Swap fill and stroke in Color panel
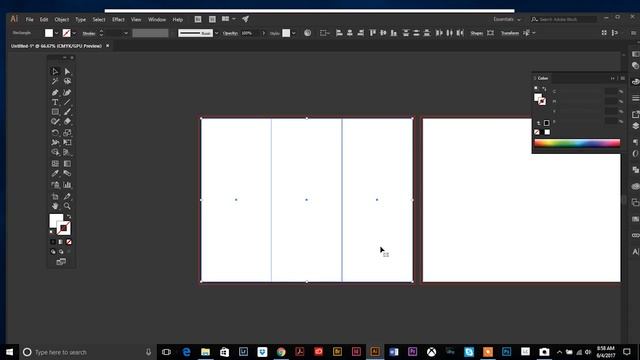Viewport: 640px width, 360px height. pyautogui.click(x=544, y=89)
